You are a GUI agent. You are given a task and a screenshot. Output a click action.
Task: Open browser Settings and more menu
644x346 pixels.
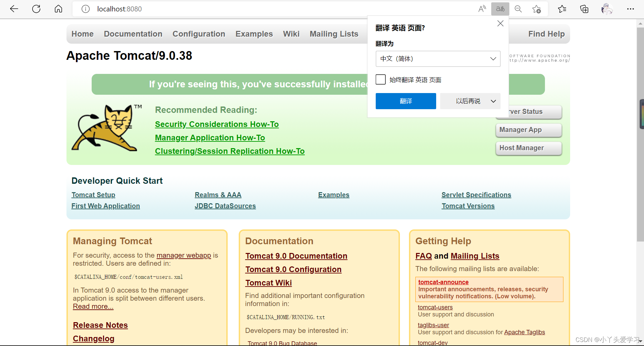630,9
